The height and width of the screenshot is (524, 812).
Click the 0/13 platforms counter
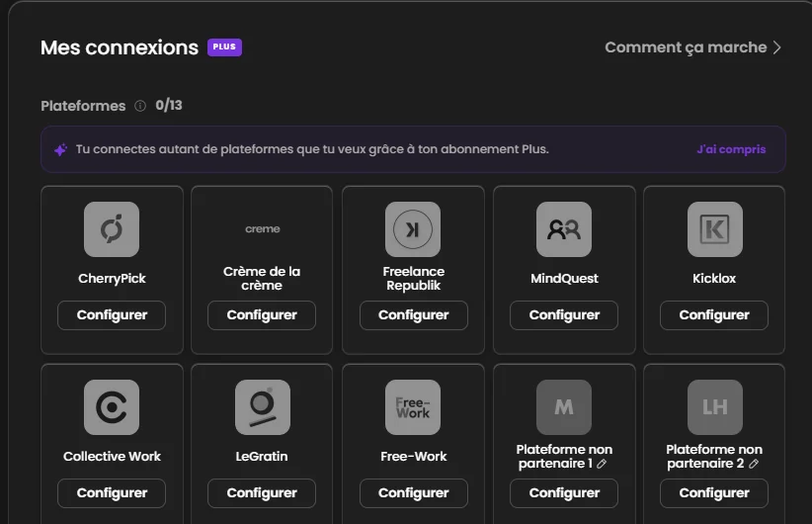[x=169, y=105]
